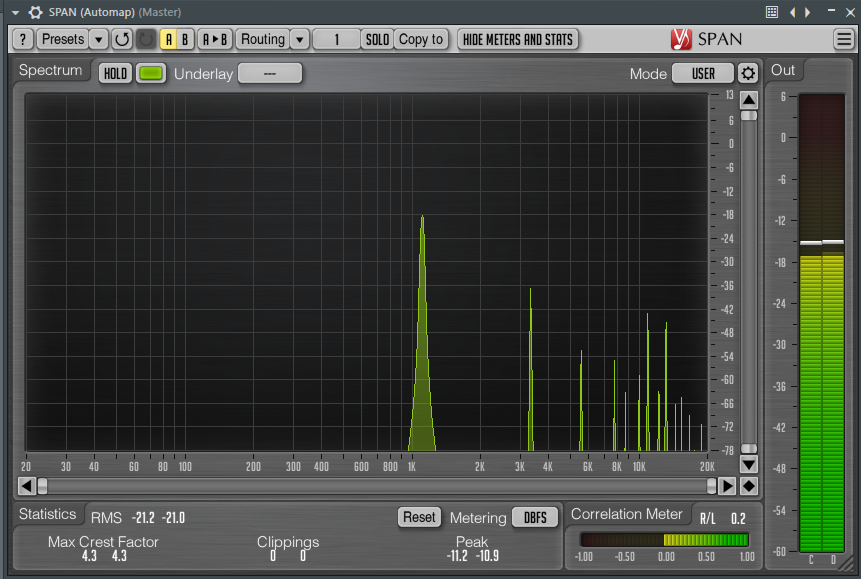The height and width of the screenshot is (579, 861).
Task: Open the Routing settings
Action: tap(262, 40)
